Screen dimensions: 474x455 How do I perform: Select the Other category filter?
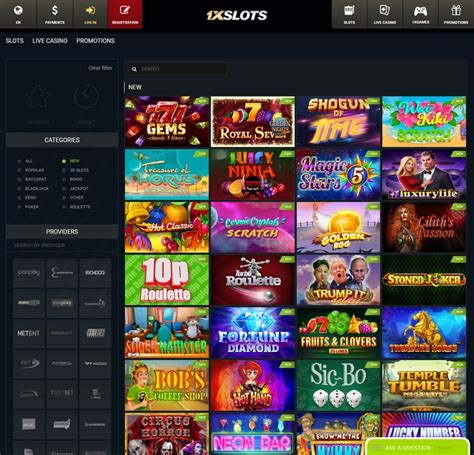click(73, 198)
